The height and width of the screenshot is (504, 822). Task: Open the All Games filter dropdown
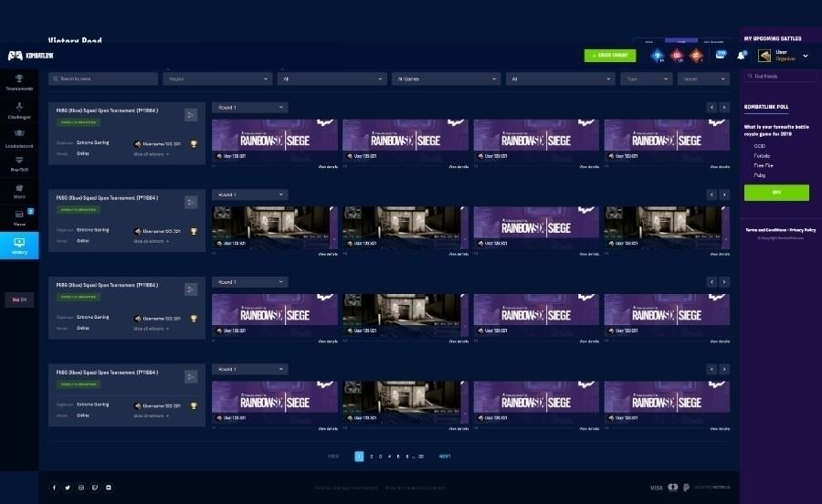pyautogui.click(x=446, y=79)
